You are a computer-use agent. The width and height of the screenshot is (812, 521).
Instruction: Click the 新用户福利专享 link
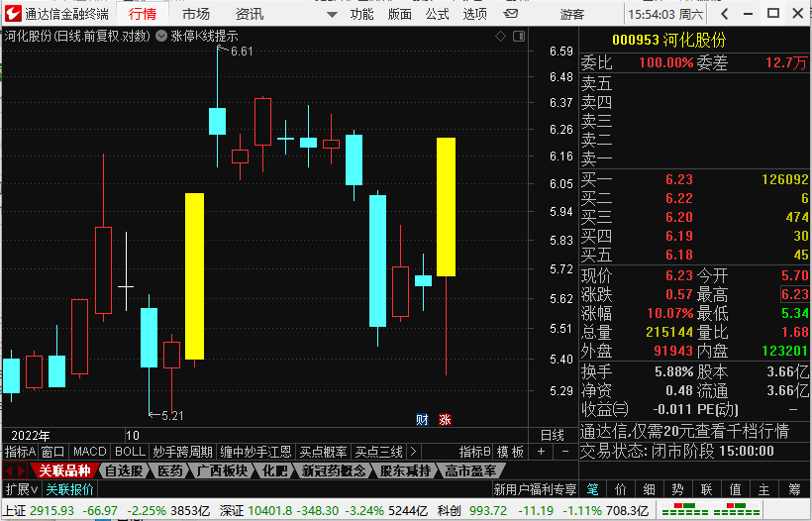click(x=535, y=489)
